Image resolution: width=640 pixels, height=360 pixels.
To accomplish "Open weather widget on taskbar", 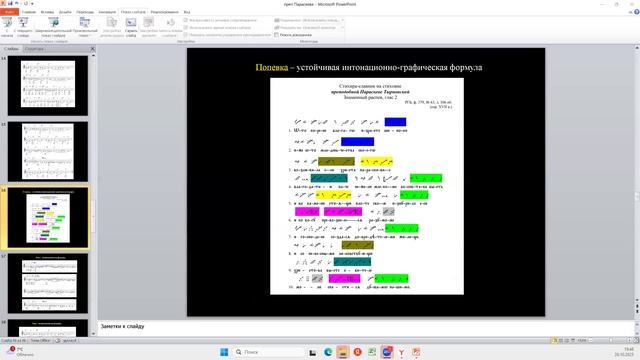I will pyautogui.click(x=20, y=351).
